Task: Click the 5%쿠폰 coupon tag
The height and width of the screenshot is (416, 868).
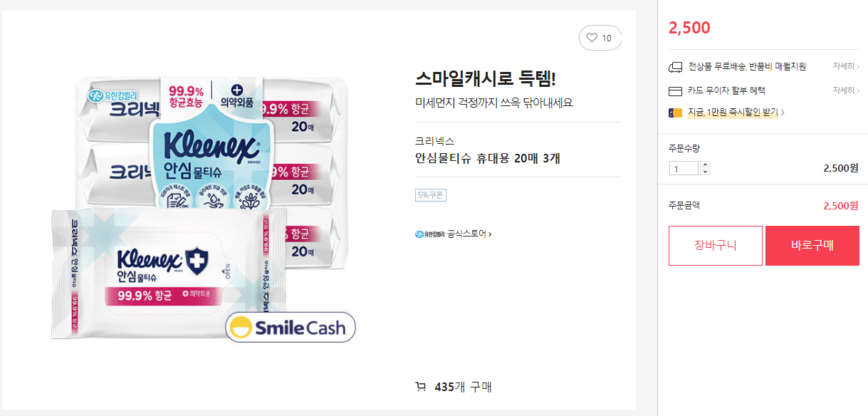Action: (431, 195)
